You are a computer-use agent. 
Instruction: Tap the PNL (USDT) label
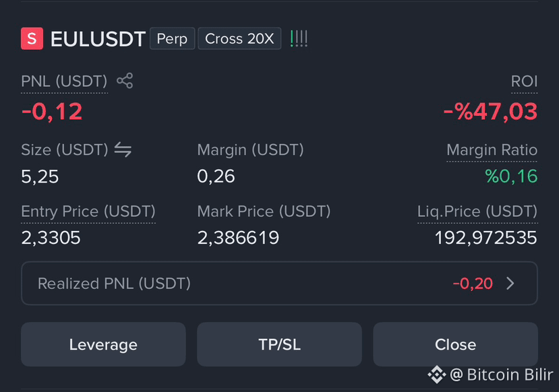coord(64,81)
